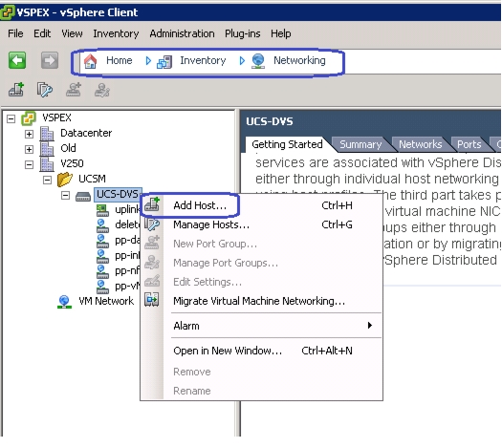Open the Plug-ins menu
Viewport: 502px width, 448px height.
(242, 33)
